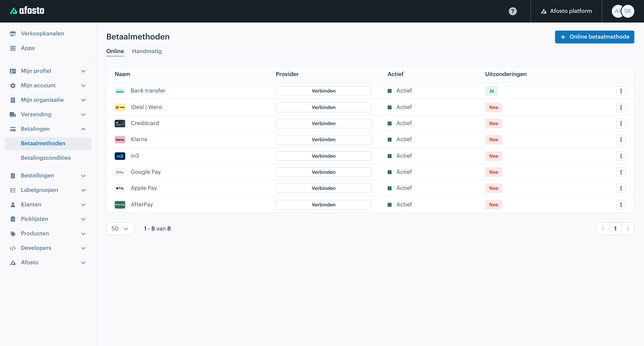Click the Mijn account gear icon
The image size is (644, 346).
(13, 86)
